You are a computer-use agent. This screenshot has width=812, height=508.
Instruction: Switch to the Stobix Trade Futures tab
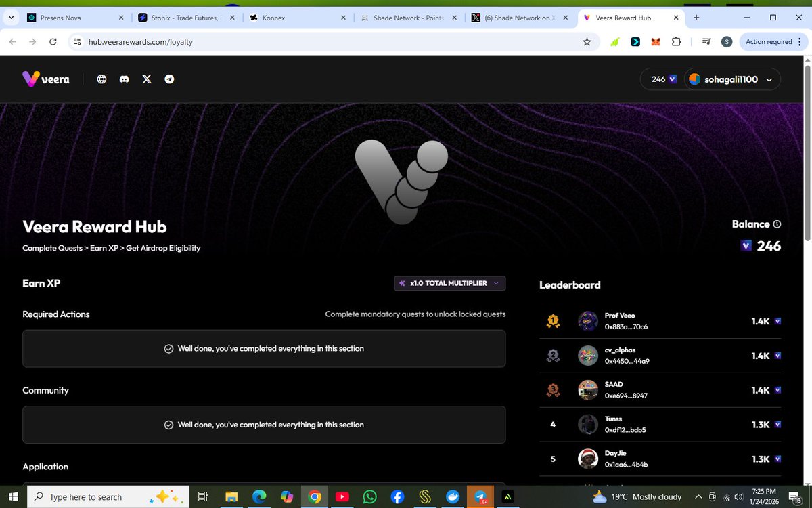185,18
